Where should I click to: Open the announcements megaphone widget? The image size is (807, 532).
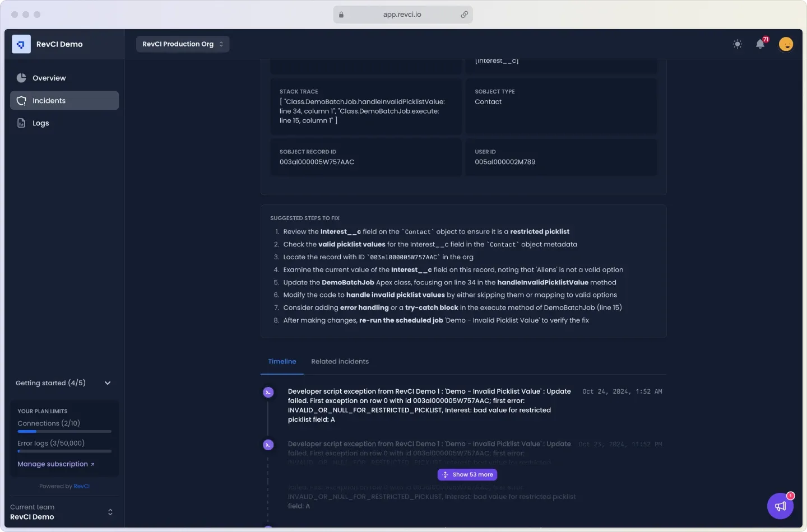[780, 506]
